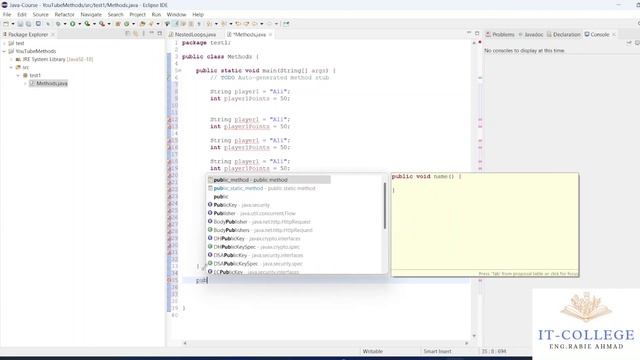The image size is (640, 360).
Task: Switch to the Problems view tab
Action: pyautogui.click(x=500, y=35)
